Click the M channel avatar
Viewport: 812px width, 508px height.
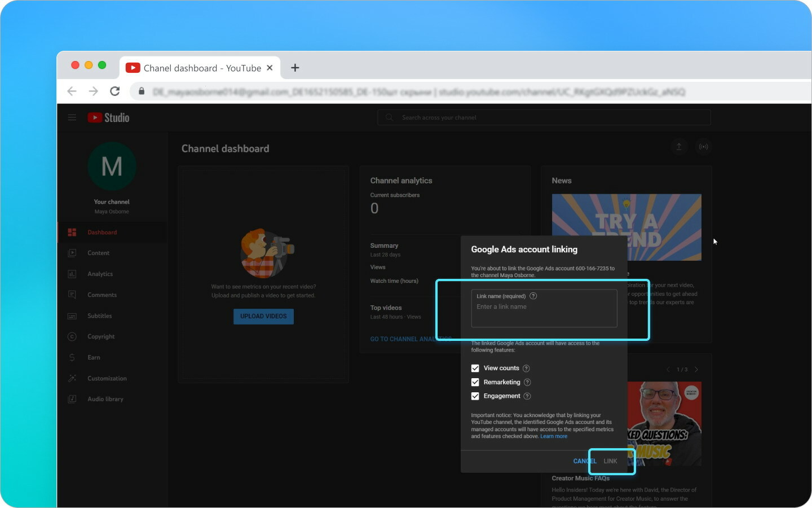point(112,167)
